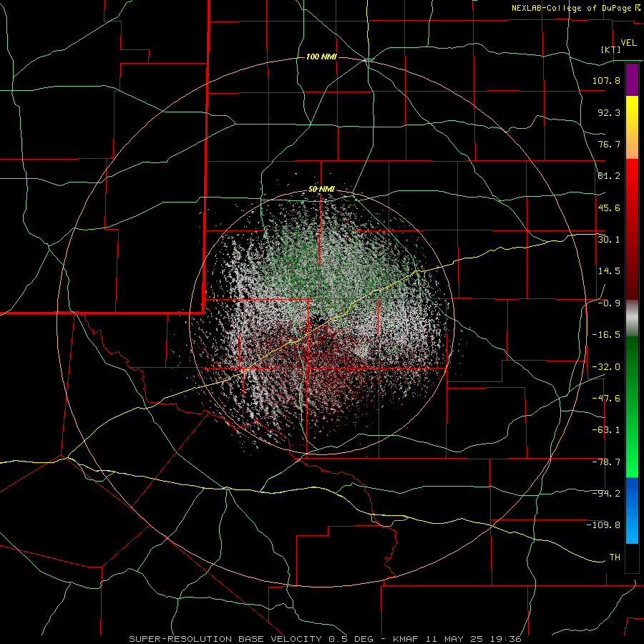Click the Super-Resolution Base Velocity caption text
The width and height of the screenshot is (644, 644).
coord(326,639)
